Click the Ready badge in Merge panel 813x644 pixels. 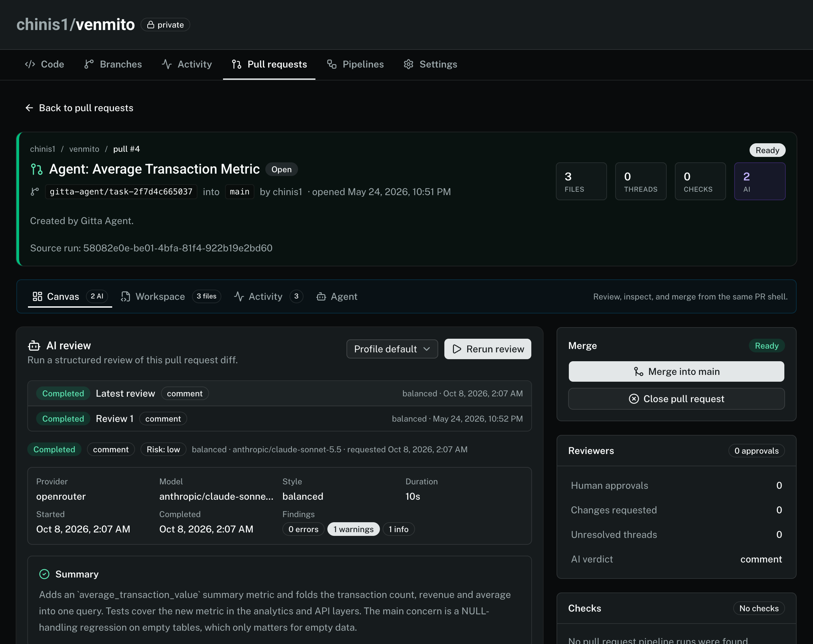point(767,346)
